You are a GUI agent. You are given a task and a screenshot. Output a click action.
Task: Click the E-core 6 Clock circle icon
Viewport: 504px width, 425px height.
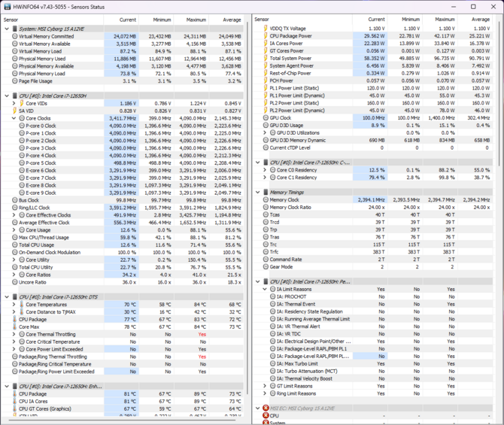22,171
